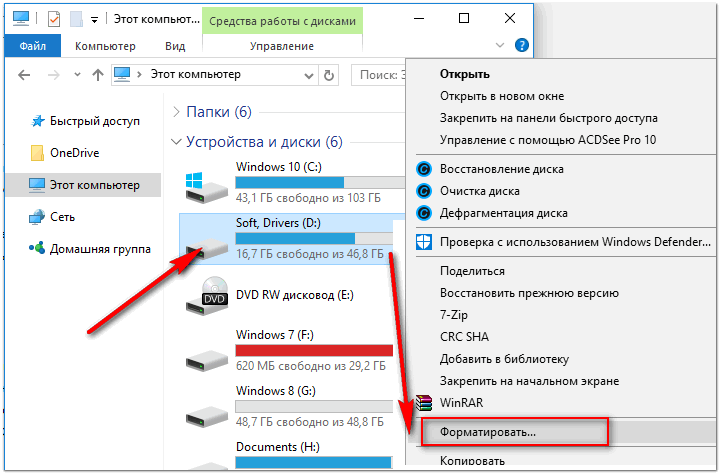Select Быстрый доступ in navigation pane

coord(85,121)
